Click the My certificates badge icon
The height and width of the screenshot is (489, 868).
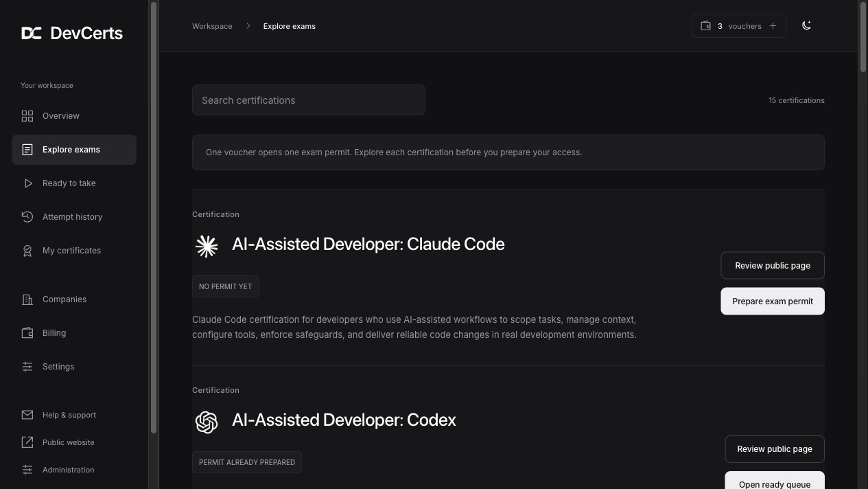[27, 251]
